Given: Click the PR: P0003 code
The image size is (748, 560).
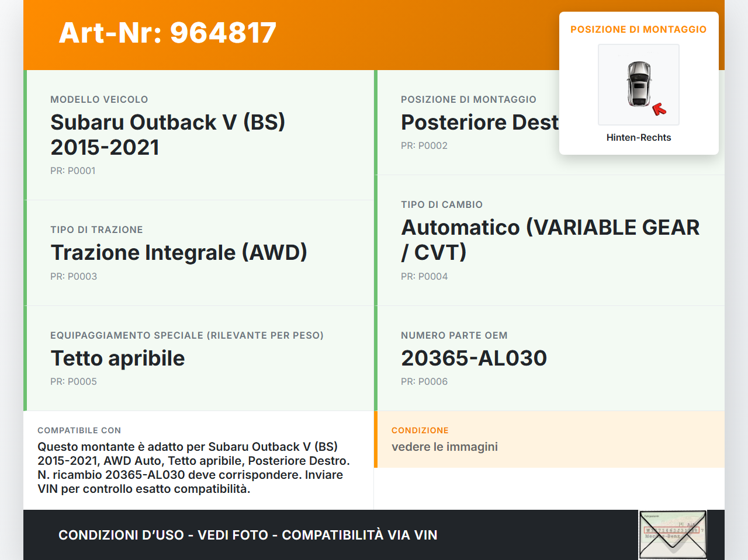Looking at the screenshot, I should coord(74,277).
